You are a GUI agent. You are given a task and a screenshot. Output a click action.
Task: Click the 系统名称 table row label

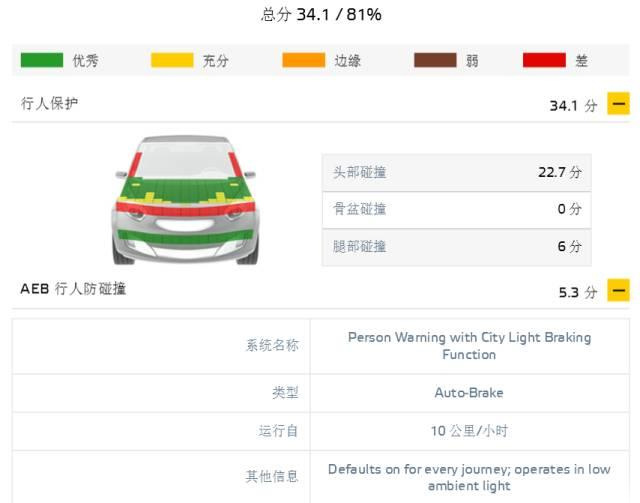272,345
